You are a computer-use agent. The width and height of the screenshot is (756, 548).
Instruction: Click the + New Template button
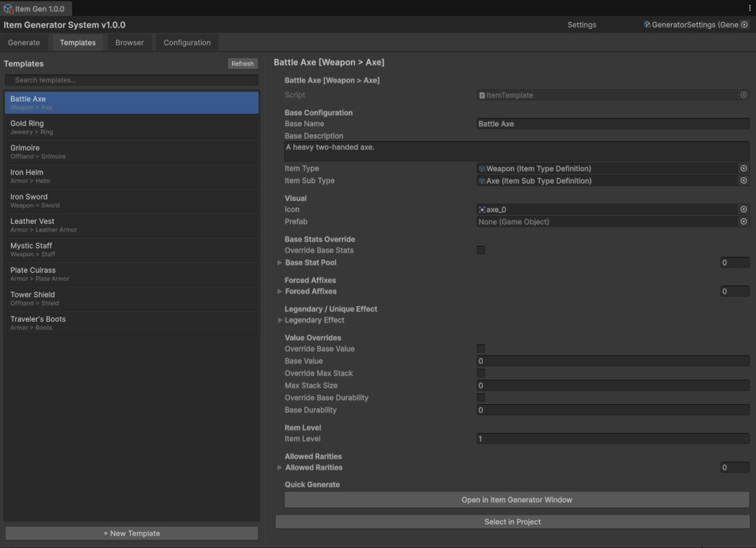click(131, 533)
